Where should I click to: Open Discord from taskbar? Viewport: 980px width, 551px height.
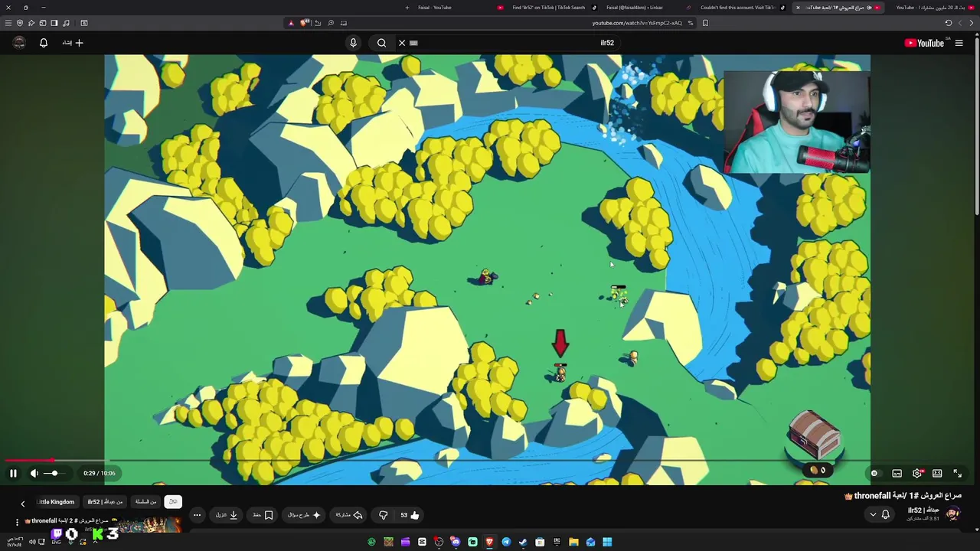pyautogui.click(x=456, y=542)
